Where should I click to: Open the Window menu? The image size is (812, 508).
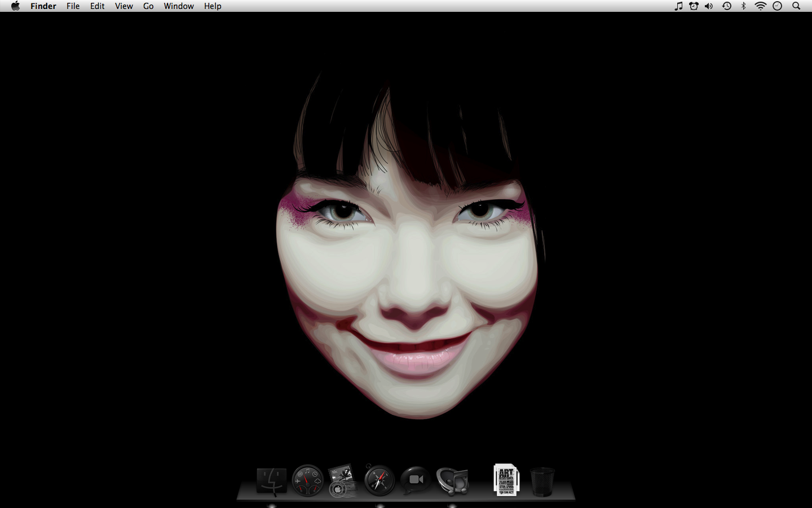click(x=179, y=6)
